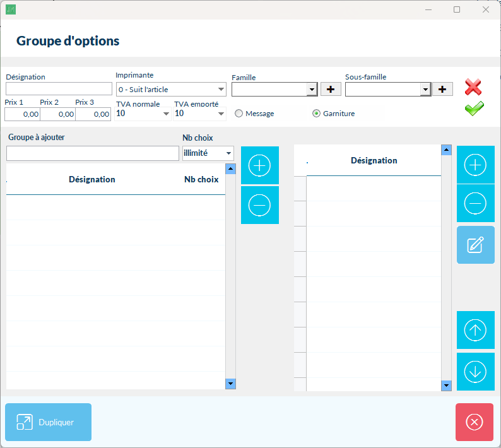Image resolution: width=501 pixels, height=448 pixels.
Task: Move option up with the up arrow
Action: [x=475, y=330]
